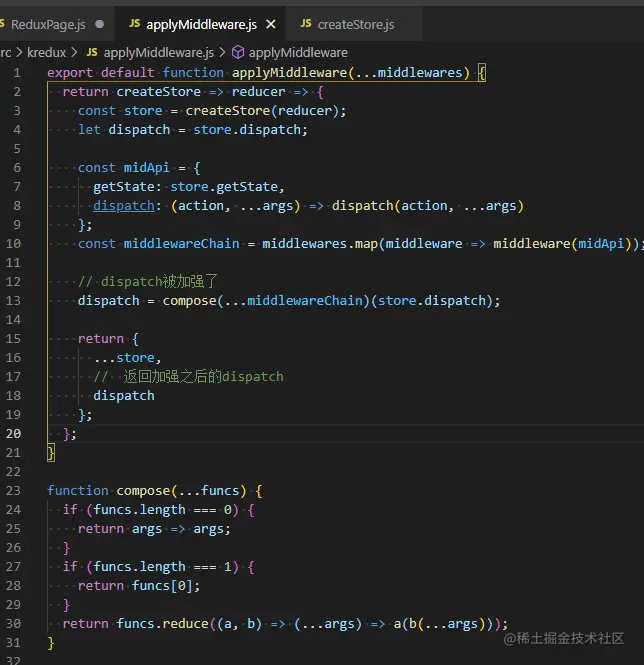Click 'funcs.reduce' on line 30
This screenshot has width=644, height=665.
click(162, 624)
